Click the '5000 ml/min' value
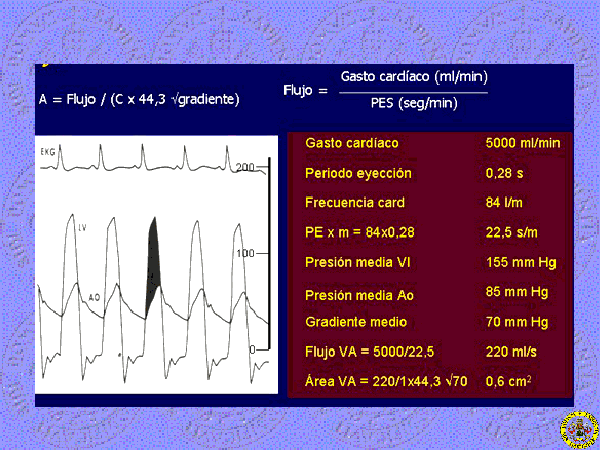Viewport: 600px width, 450px height. 523,143
